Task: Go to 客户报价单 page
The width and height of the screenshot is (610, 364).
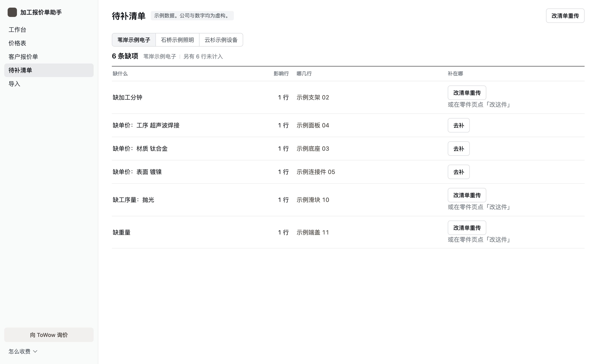Action: [49, 57]
